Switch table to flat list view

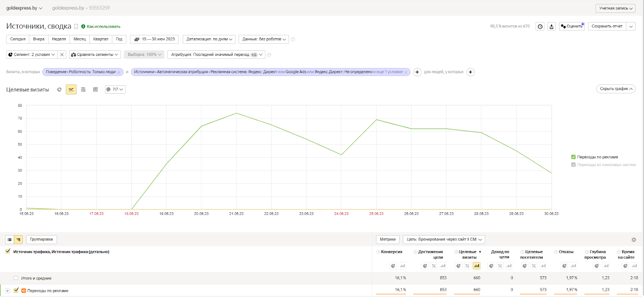click(x=10, y=240)
